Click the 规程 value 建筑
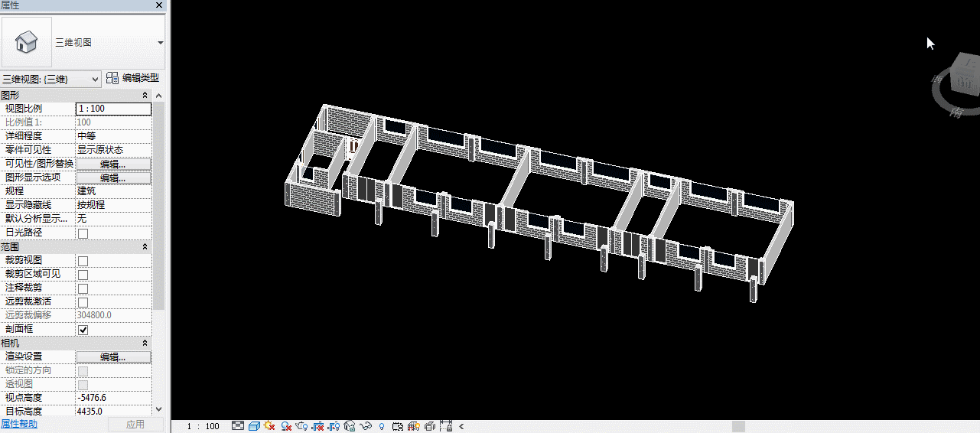This screenshot has width=980, height=433. pyautogui.click(x=113, y=191)
